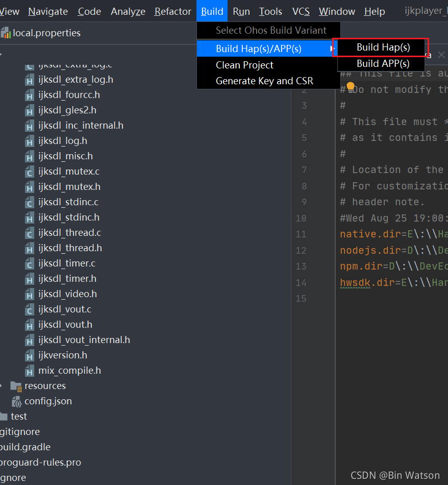Select ijksdl_video.h in project tree
The image size is (448, 485).
tap(68, 294)
